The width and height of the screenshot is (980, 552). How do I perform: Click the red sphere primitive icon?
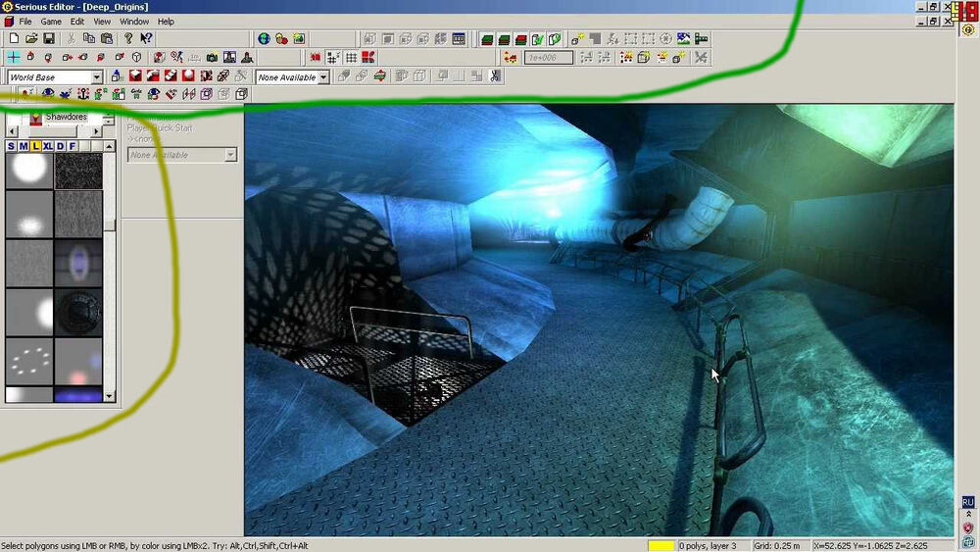point(188,76)
